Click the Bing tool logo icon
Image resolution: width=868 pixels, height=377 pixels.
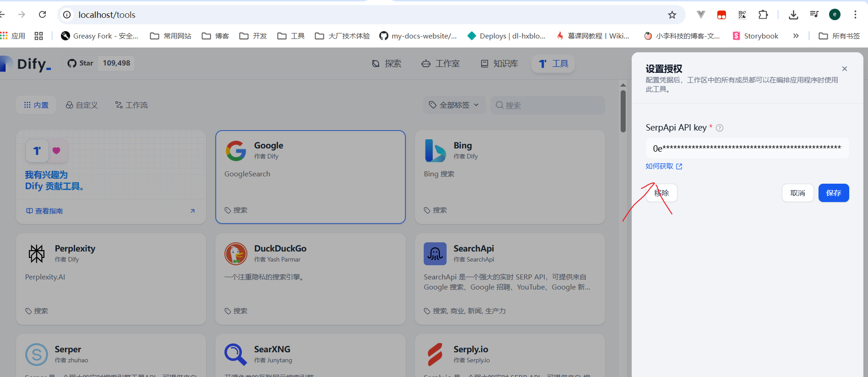coord(435,151)
